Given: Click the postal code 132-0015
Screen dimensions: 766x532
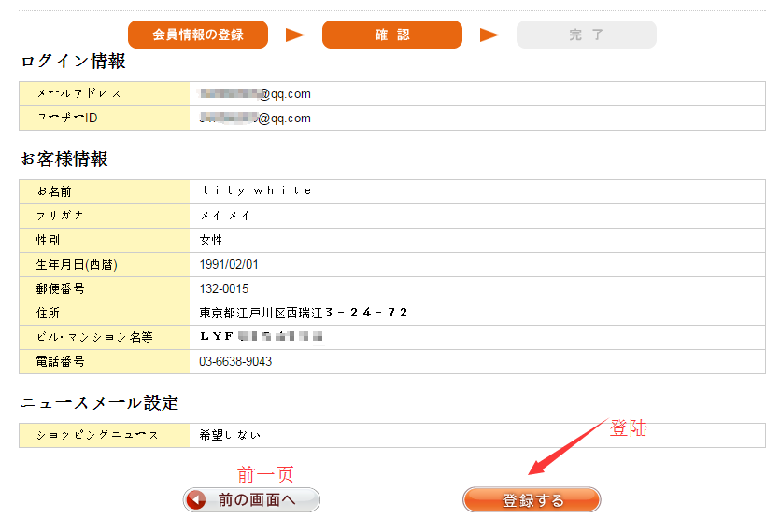Looking at the screenshot, I should 224,288.
